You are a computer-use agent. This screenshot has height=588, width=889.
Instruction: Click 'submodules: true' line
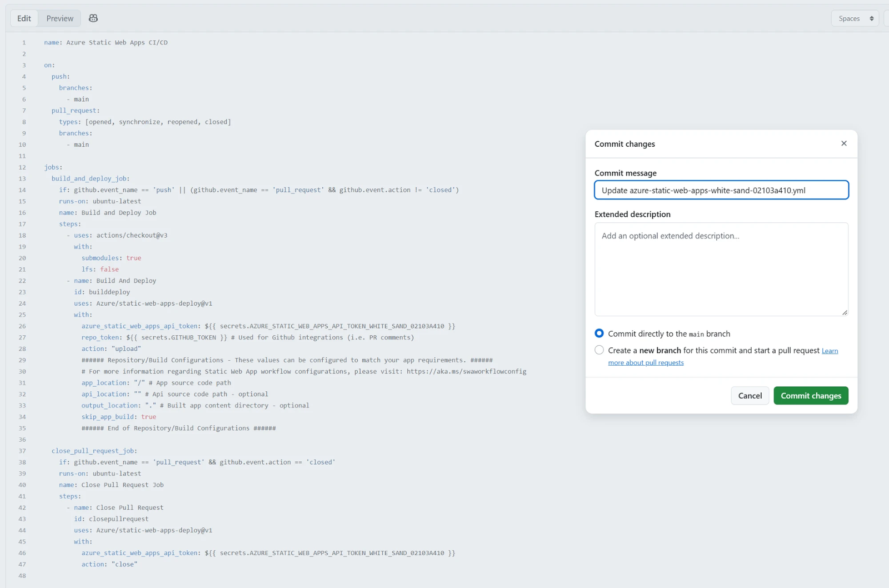[x=111, y=258]
